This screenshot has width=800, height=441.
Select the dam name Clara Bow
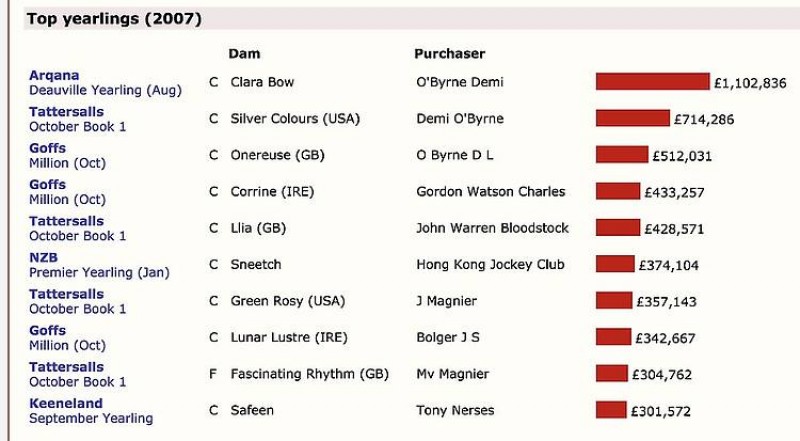click(262, 82)
